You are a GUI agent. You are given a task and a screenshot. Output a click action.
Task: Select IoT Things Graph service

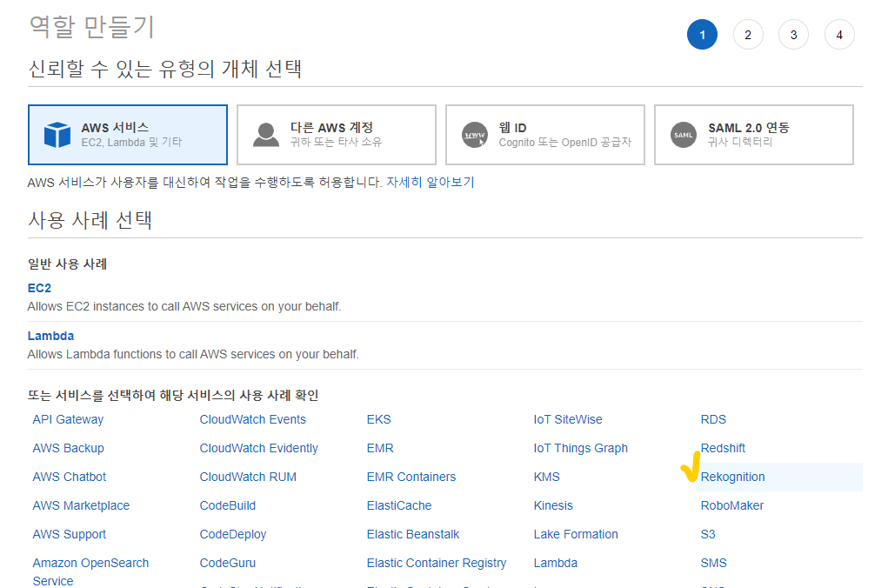coord(580,448)
